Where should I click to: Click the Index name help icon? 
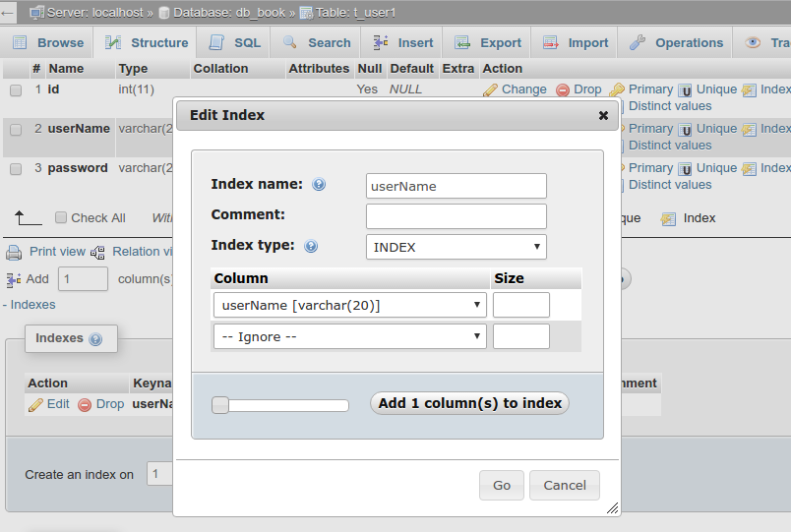click(x=319, y=185)
